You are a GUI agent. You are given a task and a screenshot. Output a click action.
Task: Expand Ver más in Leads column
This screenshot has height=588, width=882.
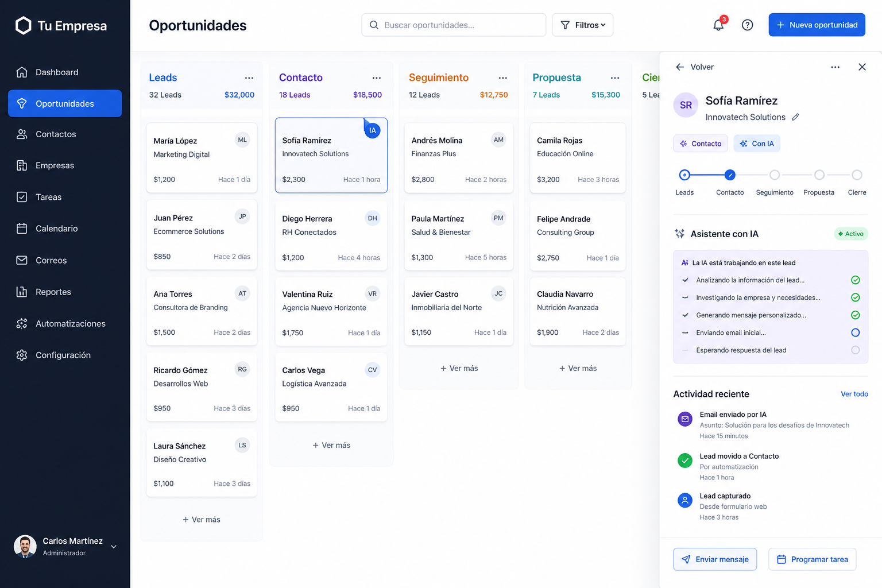click(202, 520)
